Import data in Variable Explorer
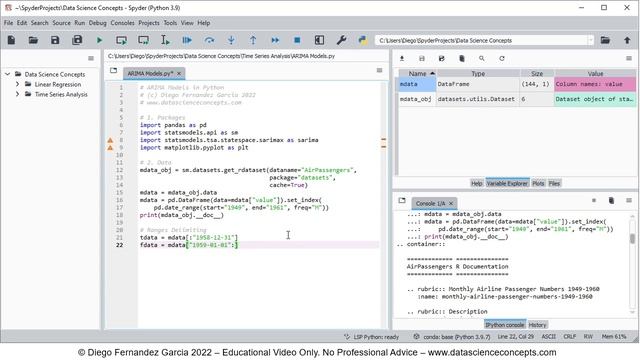The height and width of the screenshot is (360, 640). [x=402, y=59]
